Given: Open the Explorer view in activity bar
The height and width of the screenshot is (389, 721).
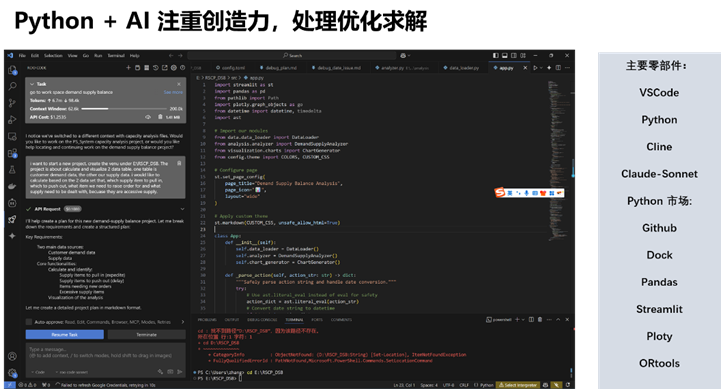Looking at the screenshot, I should tap(12, 69).
